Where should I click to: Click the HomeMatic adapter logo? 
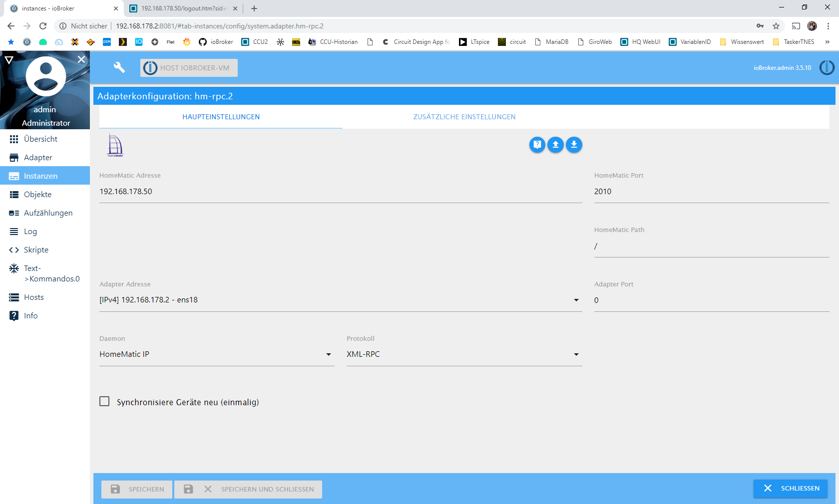coord(115,146)
